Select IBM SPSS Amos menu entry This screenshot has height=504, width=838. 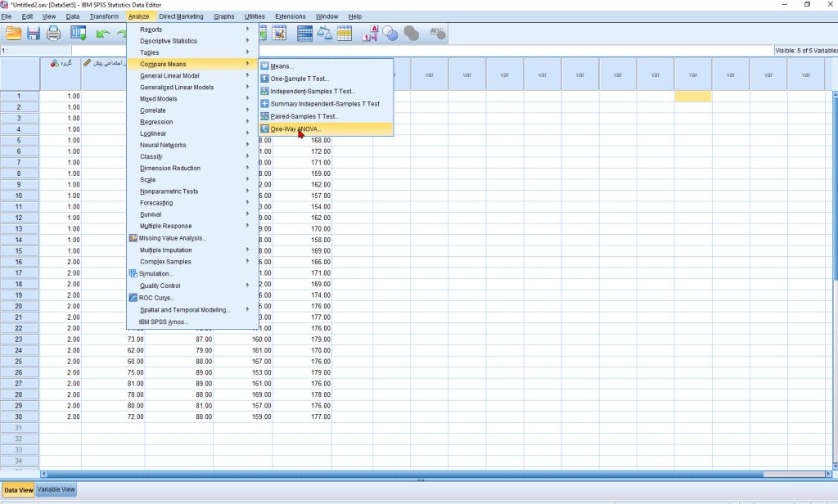[x=192, y=322]
